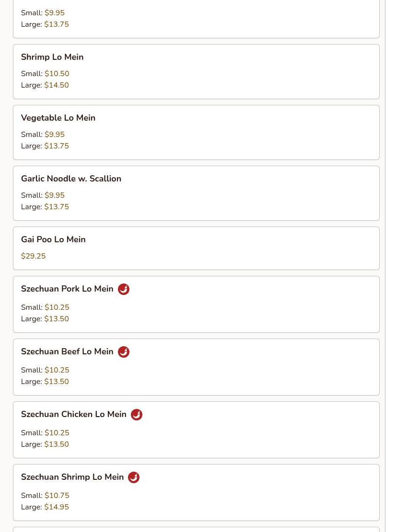Click the $14.50 large Shrimp Lo Mein price
This screenshot has width=395, height=532.
tap(57, 85)
